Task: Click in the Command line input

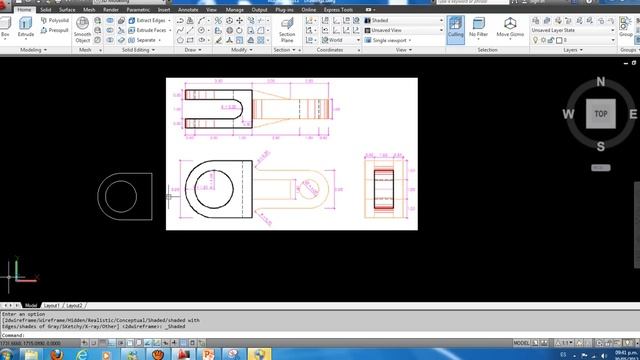Action: [x=320, y=335]
